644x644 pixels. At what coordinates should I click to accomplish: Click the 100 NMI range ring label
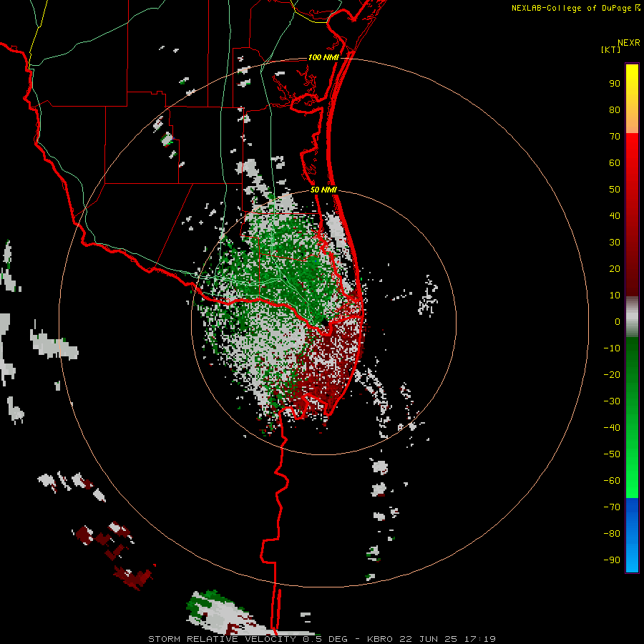(323, 57)
